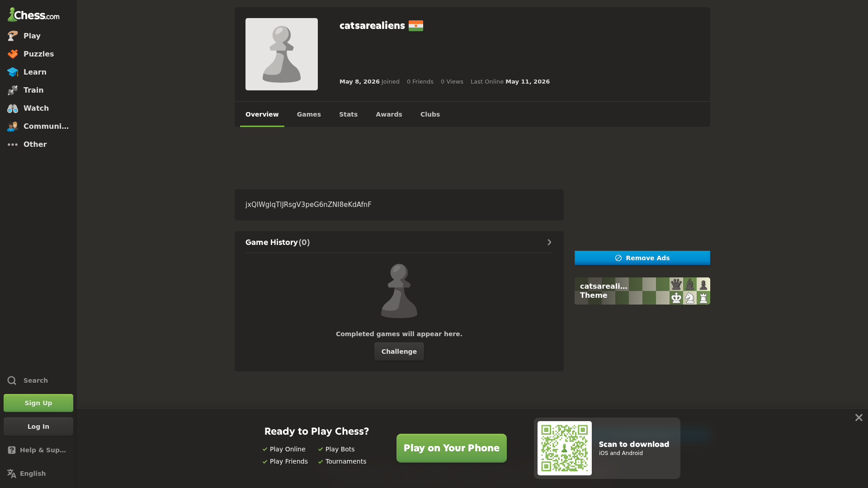Click the Train dumbbell icon
The width and height of the screenshot is (868, 488).
[13, 90]
